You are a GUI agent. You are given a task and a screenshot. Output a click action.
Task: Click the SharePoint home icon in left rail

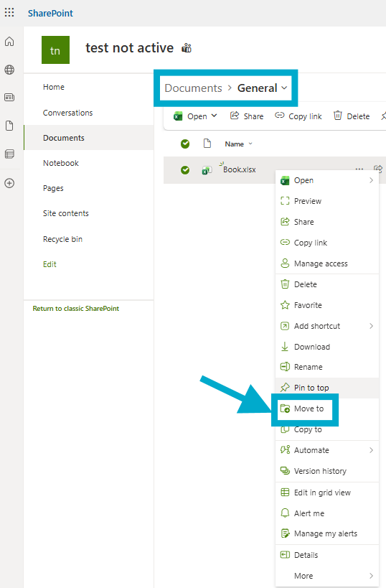(x=9, y=41)
